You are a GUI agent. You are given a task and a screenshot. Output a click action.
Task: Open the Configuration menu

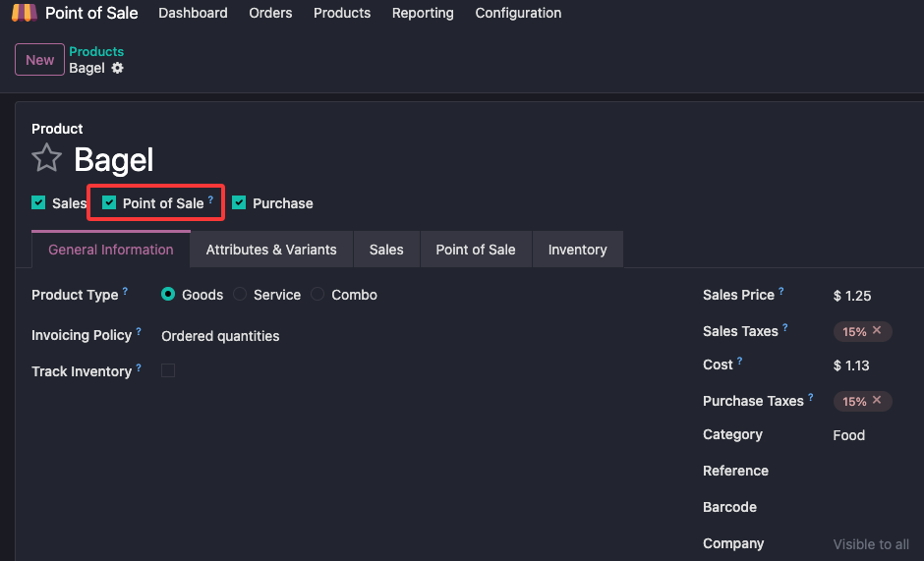click(x=518, y=13)
